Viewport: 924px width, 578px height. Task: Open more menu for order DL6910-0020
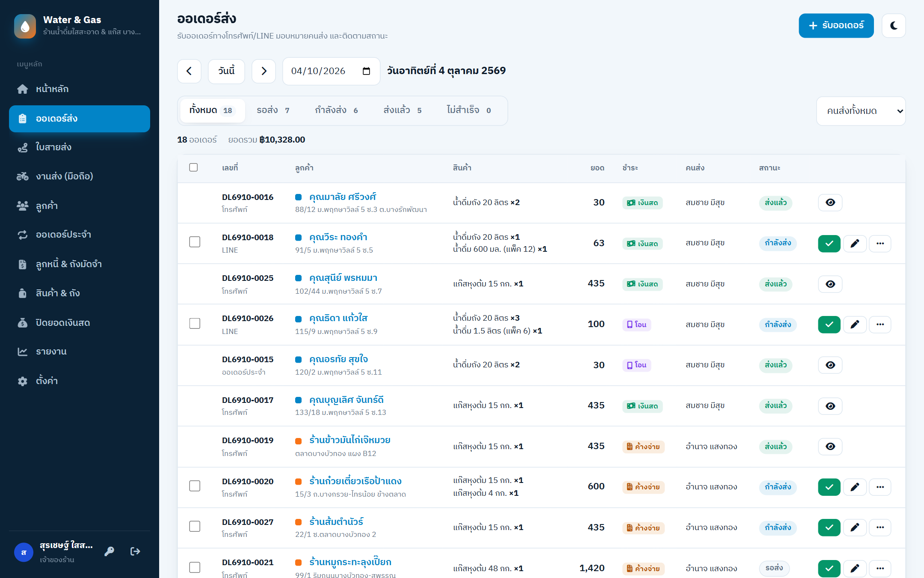tap(880, 487)
